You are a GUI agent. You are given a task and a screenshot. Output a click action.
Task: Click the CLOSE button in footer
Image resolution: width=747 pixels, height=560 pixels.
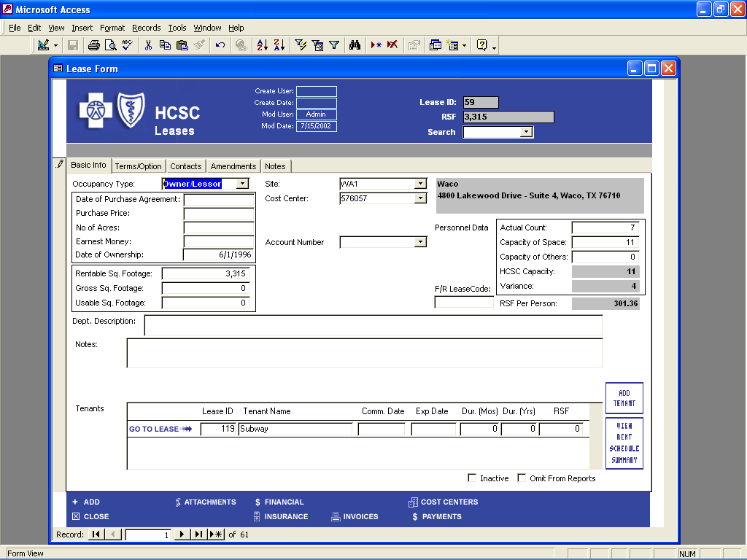[90, 517]
